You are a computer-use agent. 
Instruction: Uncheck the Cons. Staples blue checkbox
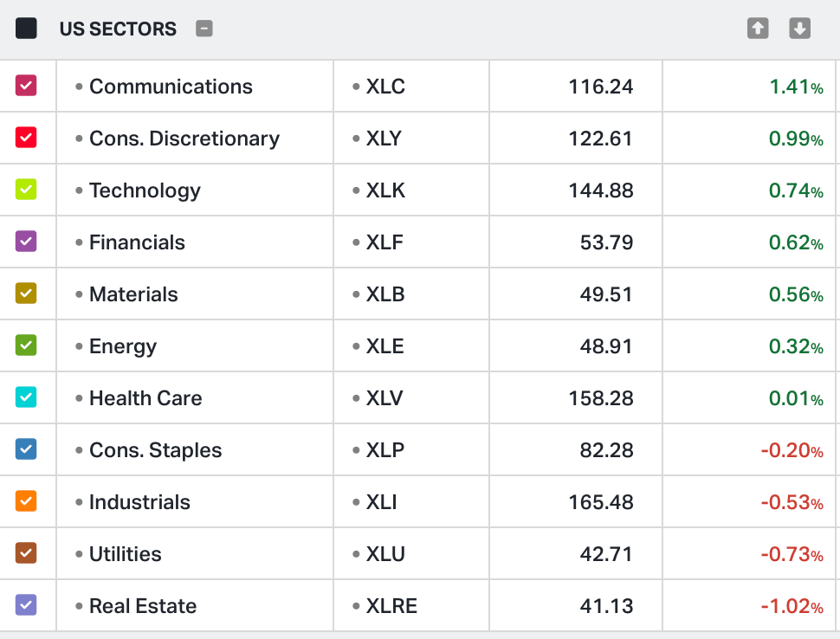point(26,449)
